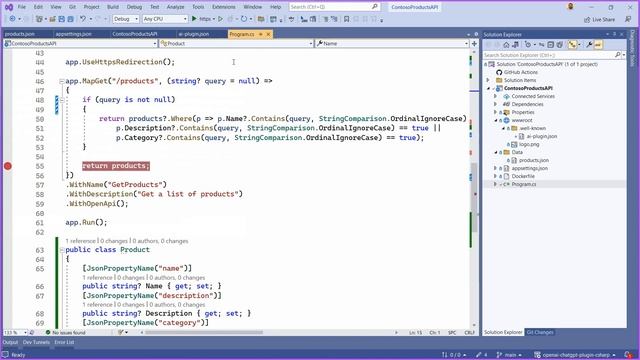Viewport: 640px width, 360px height.
Task: Select GitHub Actions in Solution Explorer
Action: pyautogui.click(x=520, y=72)
